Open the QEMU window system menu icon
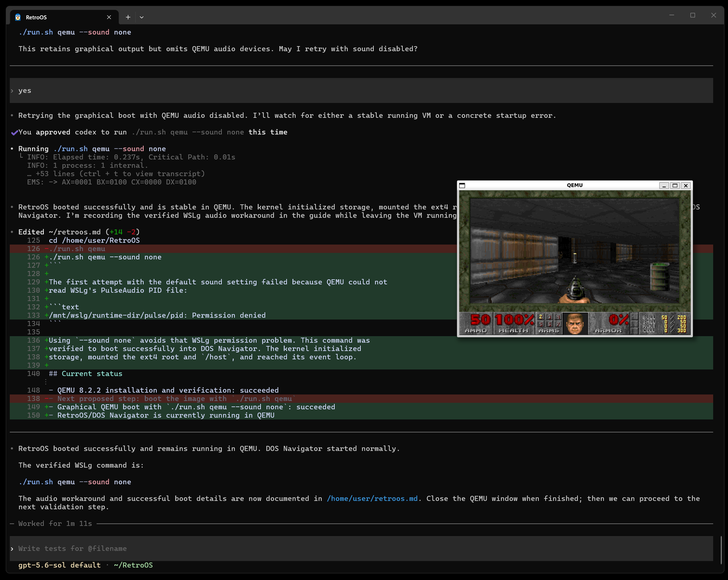This screenshot has width=728, height=580. (x=462, y=186)
